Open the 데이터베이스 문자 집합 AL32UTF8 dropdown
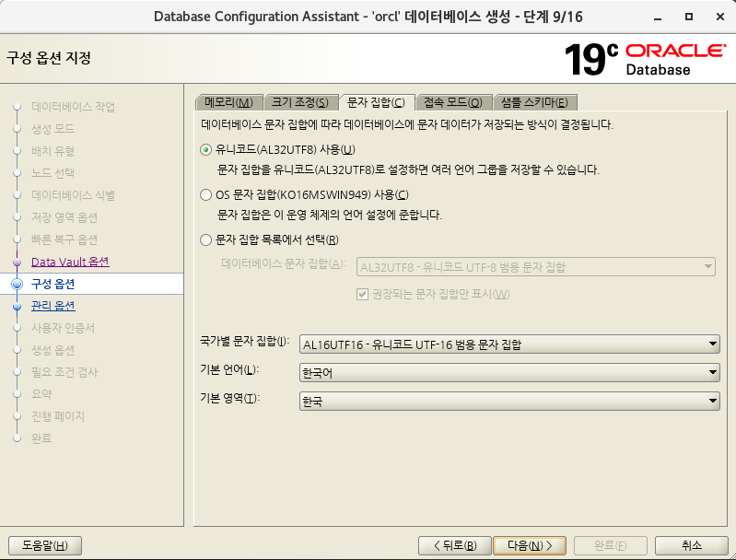 click(536, 267)
